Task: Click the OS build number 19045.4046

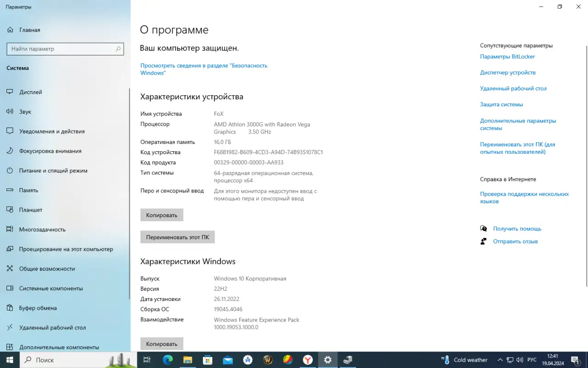Action: 228,309
